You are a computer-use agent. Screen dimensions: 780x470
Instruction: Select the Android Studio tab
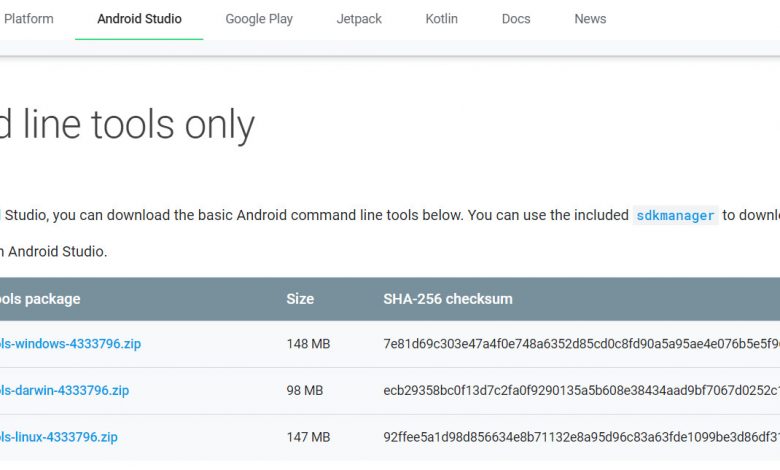tap(139, 19)
